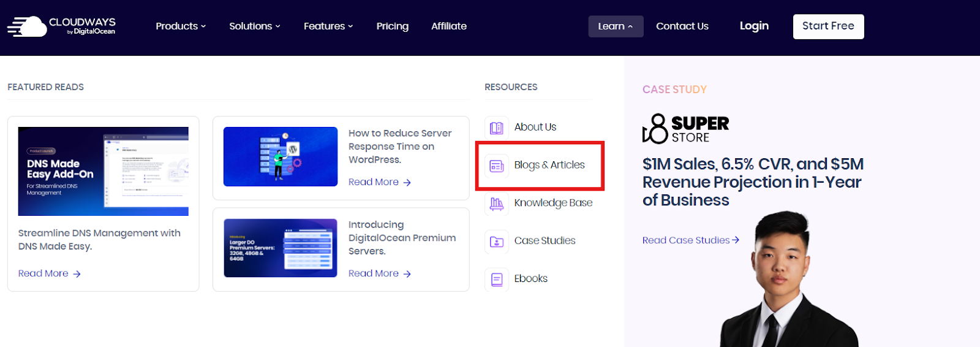Viewport: 980px width, 347px height.
Task: Open the Pricing page
Action: [393, 26]
